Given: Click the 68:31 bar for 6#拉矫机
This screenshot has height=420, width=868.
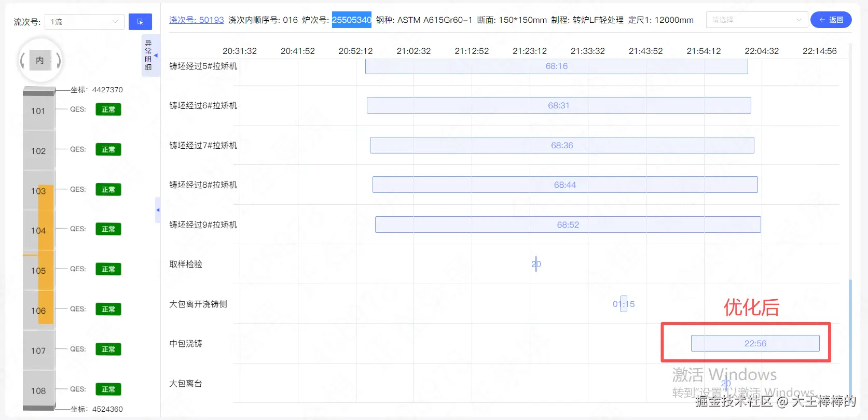Looking at the screenshot, I should click(559, 105).
